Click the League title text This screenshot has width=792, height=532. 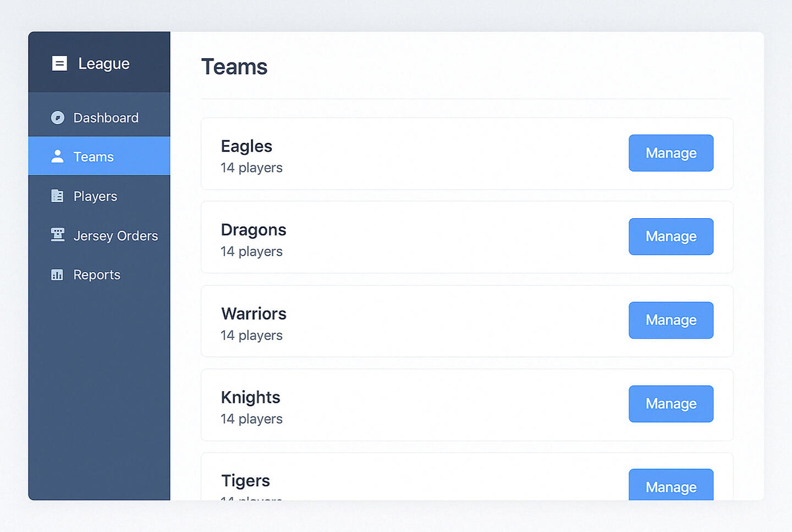[104, 64]
